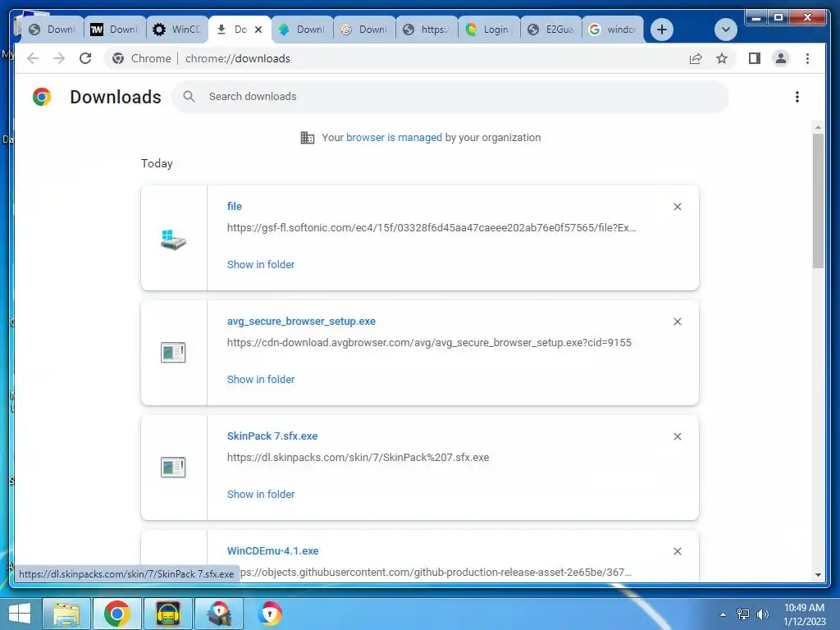Open avg_secure_browser_setup.exe download link
Screen dimensions: 840x630
(x=301, y=322)
